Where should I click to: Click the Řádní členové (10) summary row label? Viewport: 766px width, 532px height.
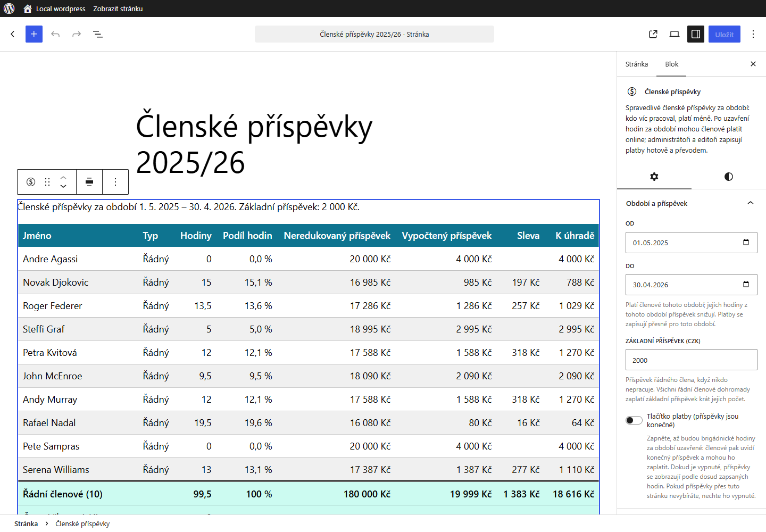63,494
